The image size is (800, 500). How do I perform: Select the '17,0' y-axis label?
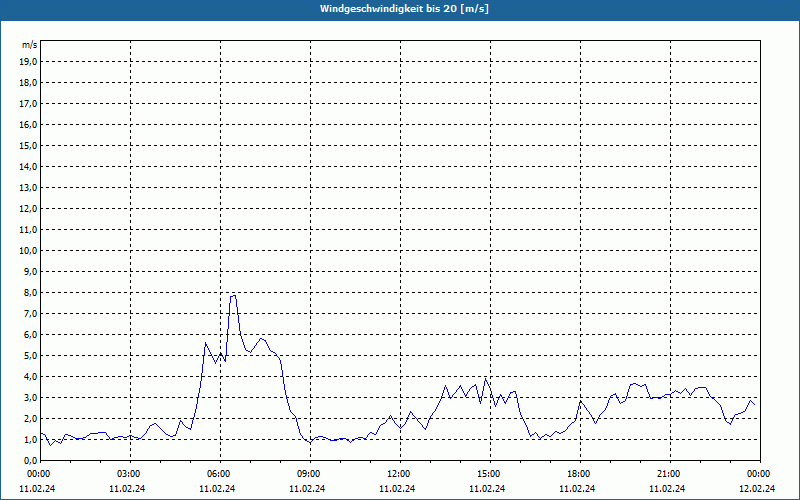point(28,104)
